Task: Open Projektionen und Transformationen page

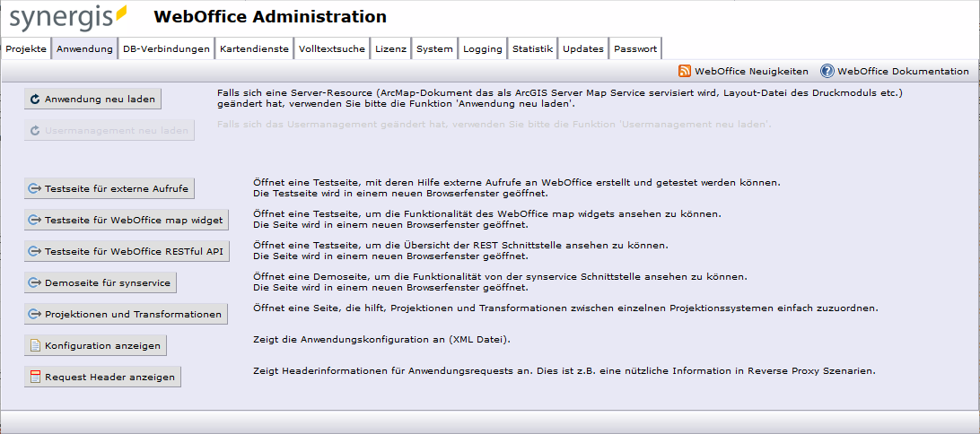Action: 127,314
